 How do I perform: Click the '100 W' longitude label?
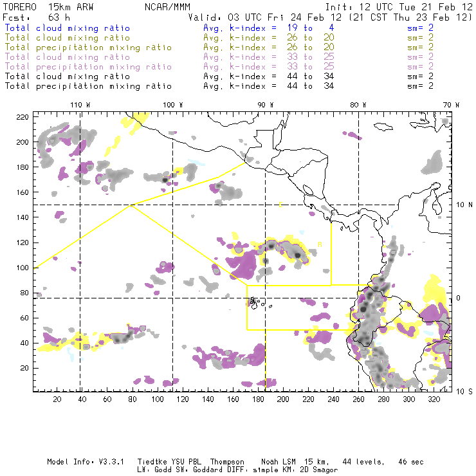point(173,105)
